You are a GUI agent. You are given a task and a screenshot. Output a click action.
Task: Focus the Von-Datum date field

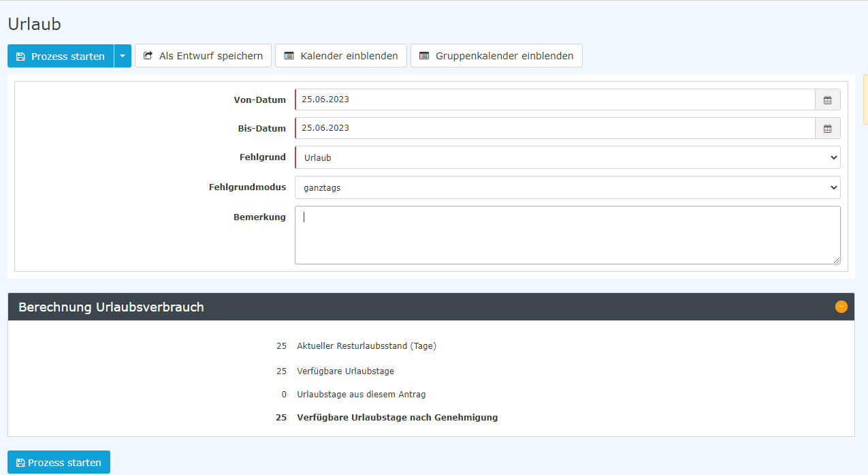coord(554,99)
